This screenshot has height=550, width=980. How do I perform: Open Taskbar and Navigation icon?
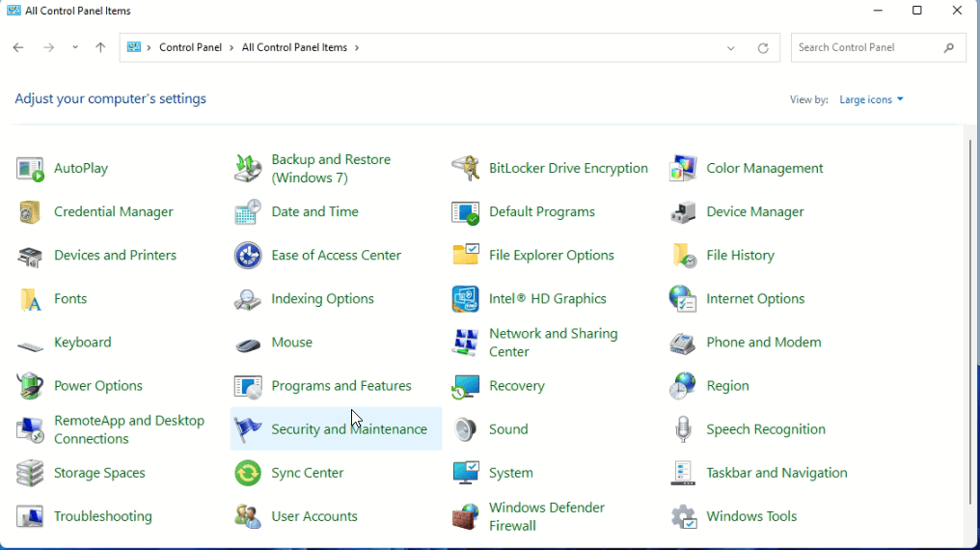point(683,473)
